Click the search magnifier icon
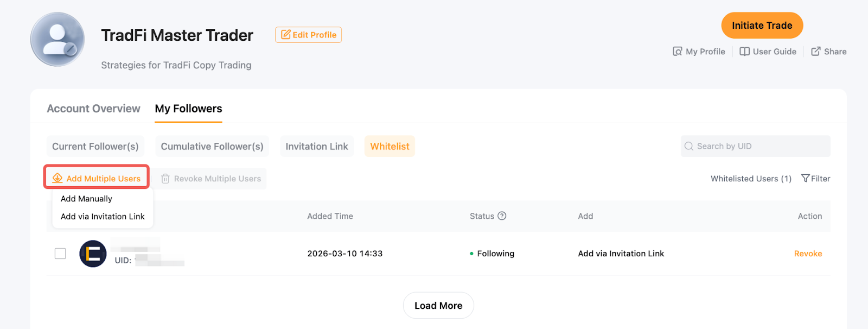Viewport: 868px width, 329px height. pos(689,146)
